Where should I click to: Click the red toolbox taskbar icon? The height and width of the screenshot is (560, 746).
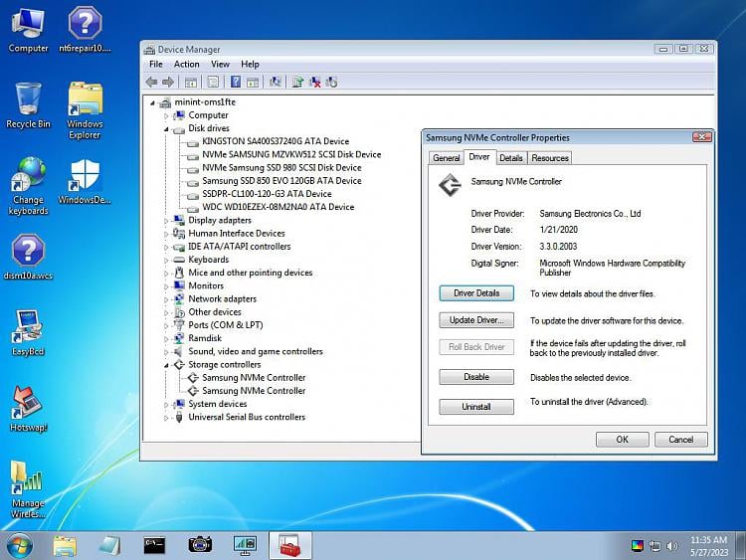click(x=290, y=545)
